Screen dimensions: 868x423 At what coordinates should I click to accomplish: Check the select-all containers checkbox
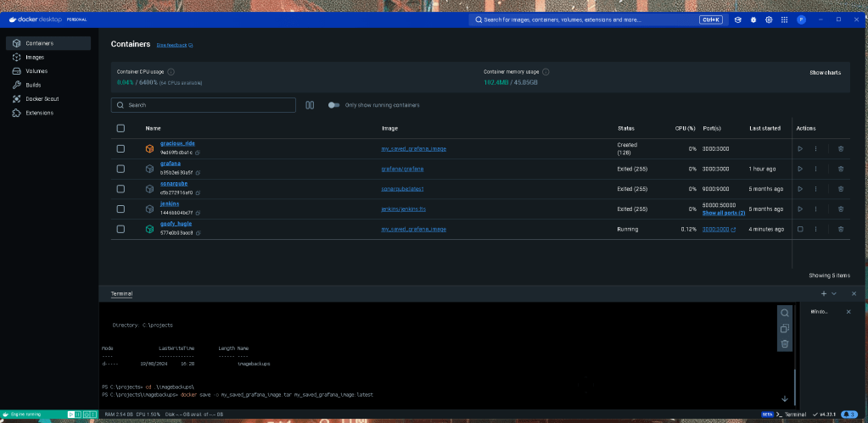pos(120,128)
